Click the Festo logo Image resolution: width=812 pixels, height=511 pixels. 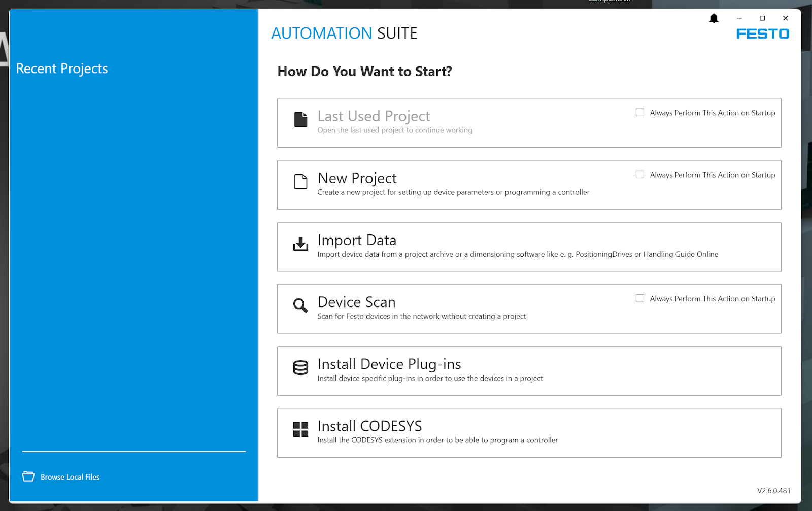[763, 34]
